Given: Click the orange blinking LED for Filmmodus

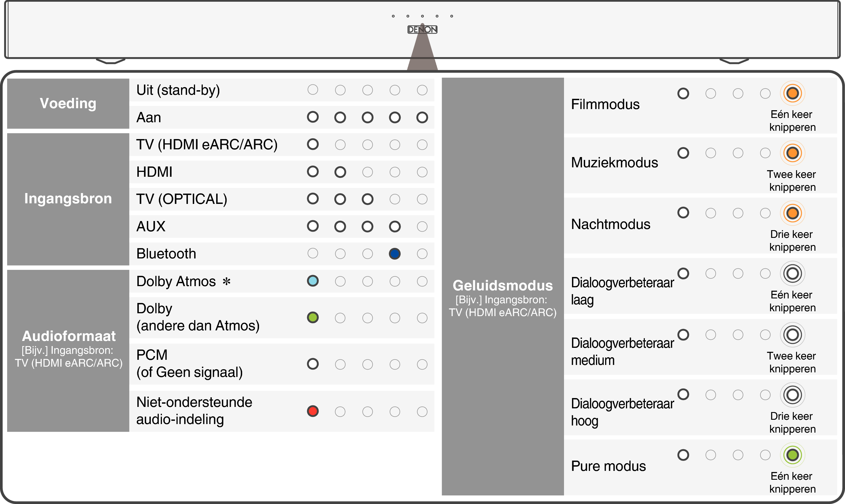Looking at the screenshot, I should coord(792,93).
